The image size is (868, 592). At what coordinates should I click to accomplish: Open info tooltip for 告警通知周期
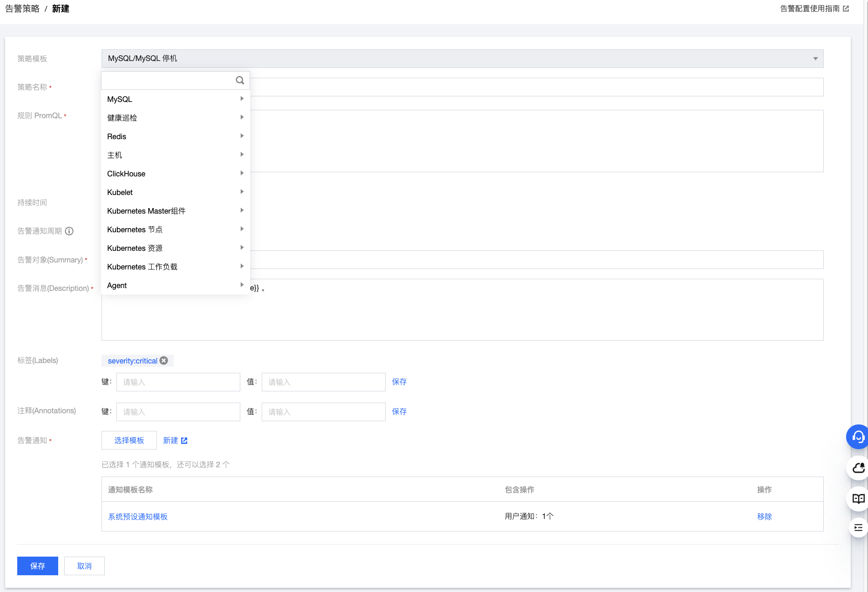pos(69,231)
